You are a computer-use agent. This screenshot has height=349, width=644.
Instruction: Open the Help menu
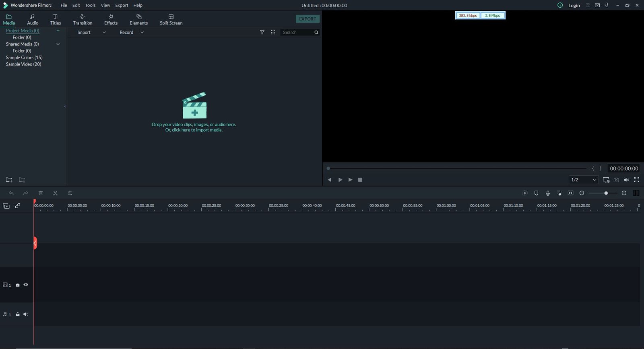138,5
